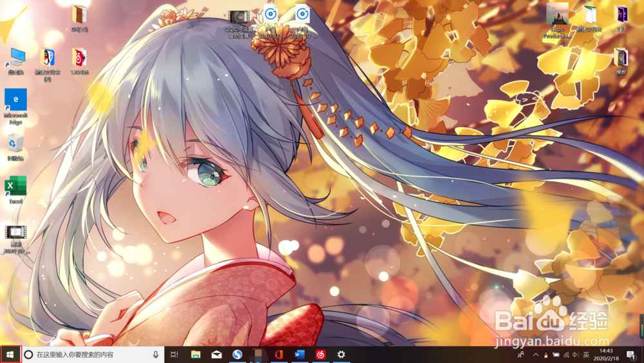The image size is (644, 363).
Task: Open the Wi-Fi network icon in tray
Action: pos(566,355)
